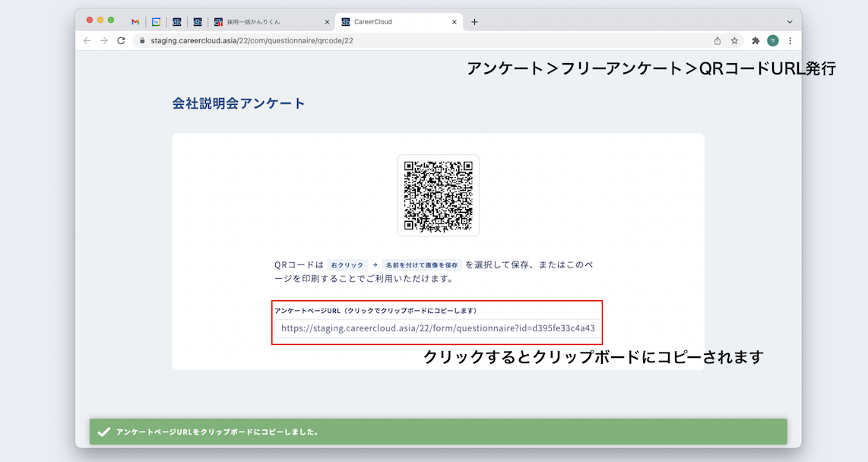Navigate forward with the arrow
The width and height of the screenshot is (868, 462).
coord(103,40)
